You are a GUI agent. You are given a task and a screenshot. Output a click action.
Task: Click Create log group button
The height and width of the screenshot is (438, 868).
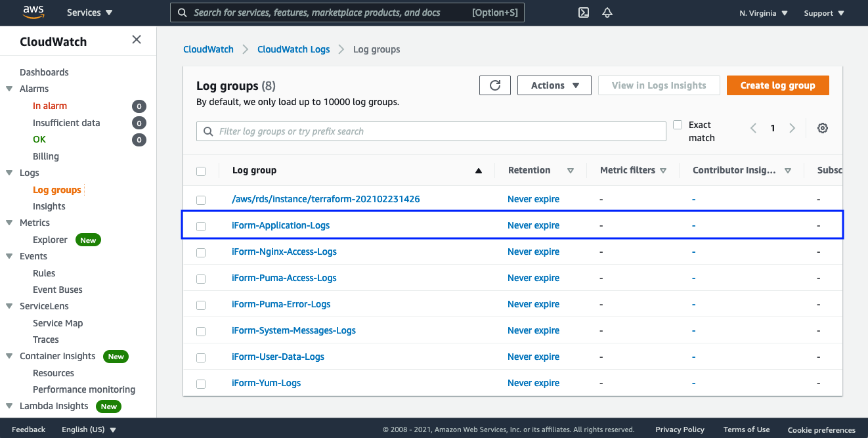tap(777, 85)
